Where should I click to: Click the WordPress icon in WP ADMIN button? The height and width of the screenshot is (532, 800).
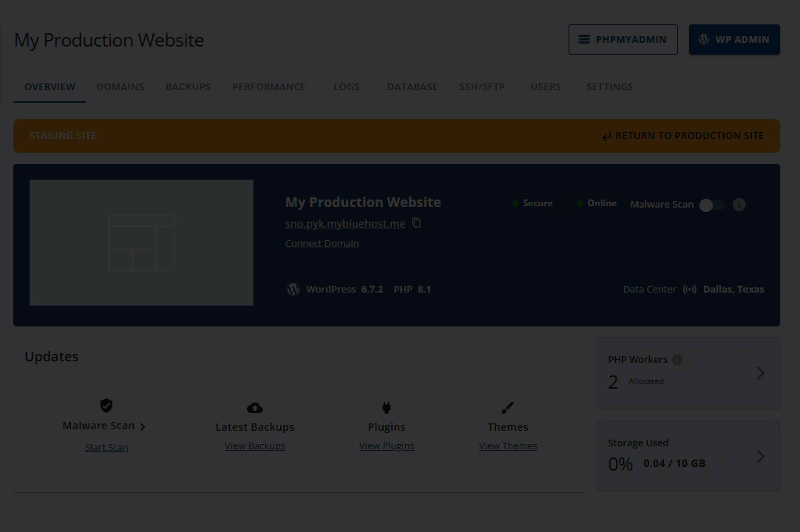[704, 39]
